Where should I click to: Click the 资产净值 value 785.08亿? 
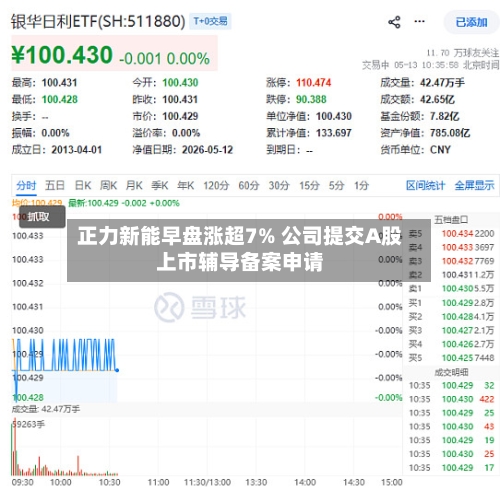[x=450, y=133]
